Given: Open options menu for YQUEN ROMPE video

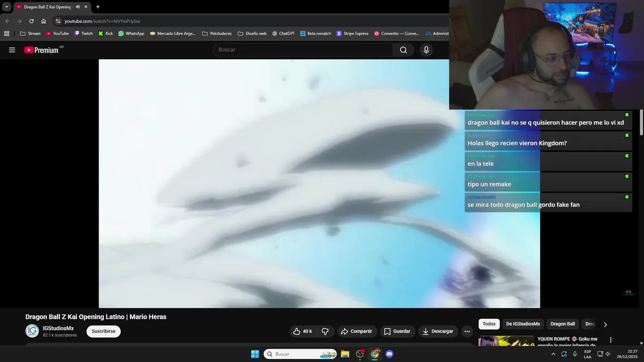Looking at the screenshot, I should (611, 340).
